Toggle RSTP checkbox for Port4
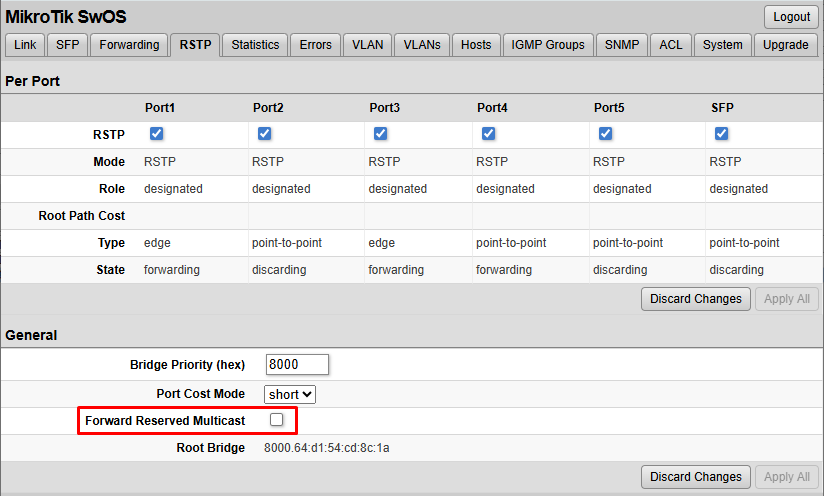 click(488, 133)
